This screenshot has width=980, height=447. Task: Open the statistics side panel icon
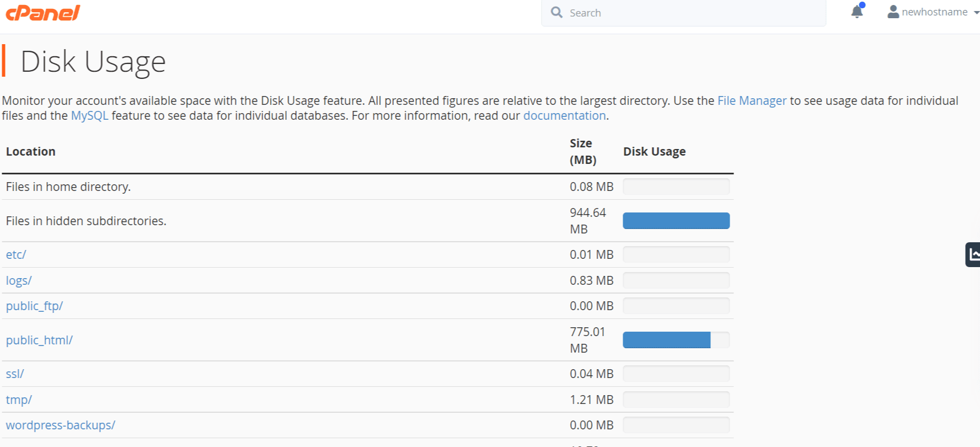coord(973,254)
